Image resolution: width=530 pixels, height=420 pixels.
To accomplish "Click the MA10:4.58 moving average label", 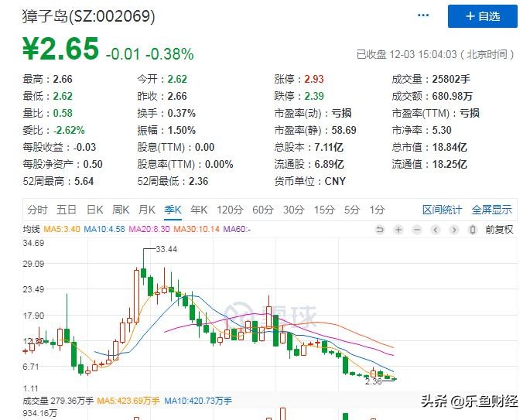I will point(104,229).
